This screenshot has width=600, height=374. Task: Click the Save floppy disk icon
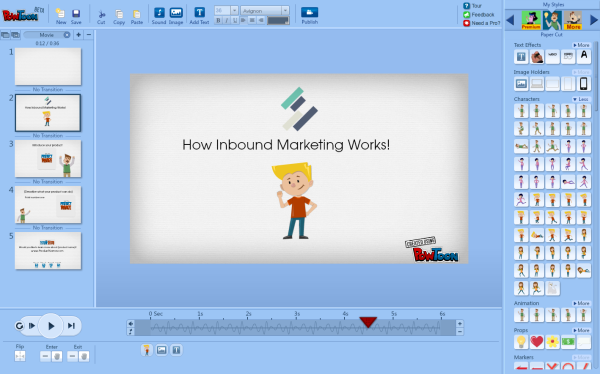76,13
